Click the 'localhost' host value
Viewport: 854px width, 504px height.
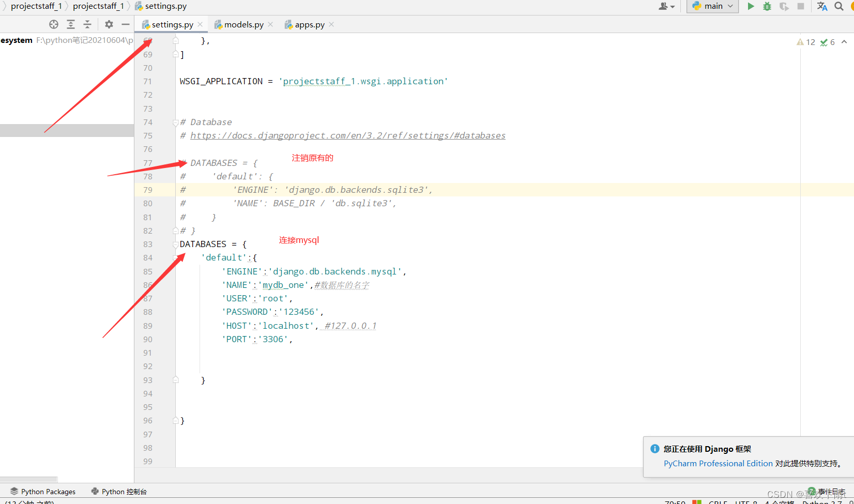pyautogui.click(x=286, y=326)
